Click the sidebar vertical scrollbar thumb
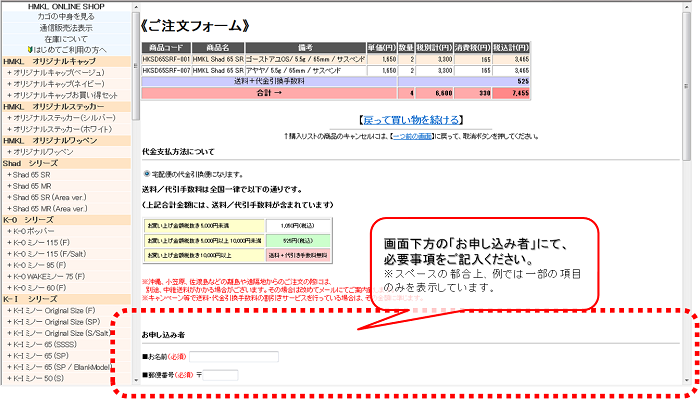Image resolution: width=700 pixels, height=399 pixels. pos(136,66)
